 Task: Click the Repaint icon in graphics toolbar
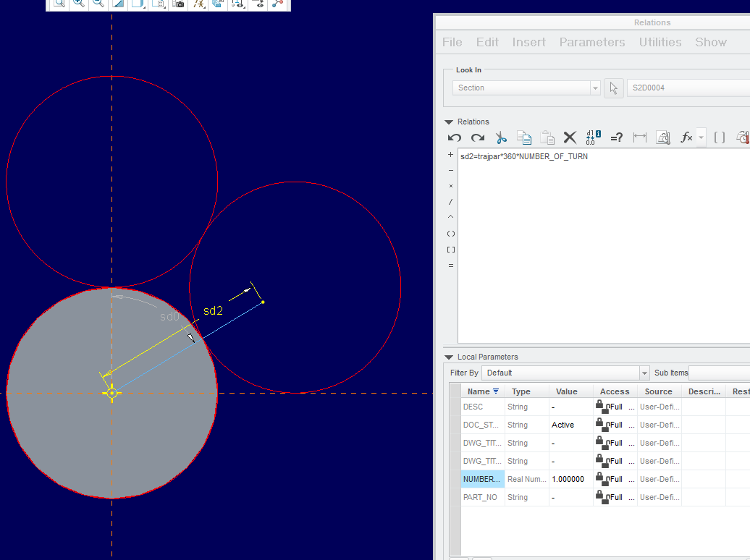(x=118, y=4)
